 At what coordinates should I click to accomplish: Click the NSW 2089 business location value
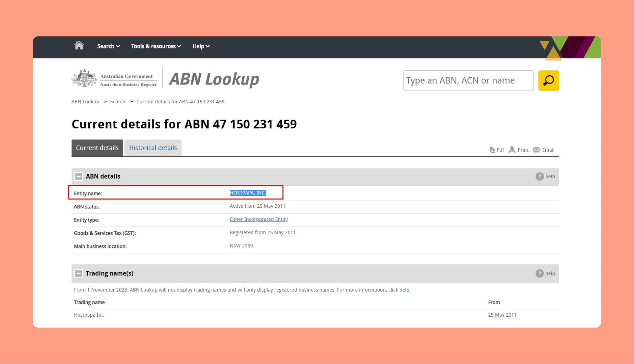(241, 246)
